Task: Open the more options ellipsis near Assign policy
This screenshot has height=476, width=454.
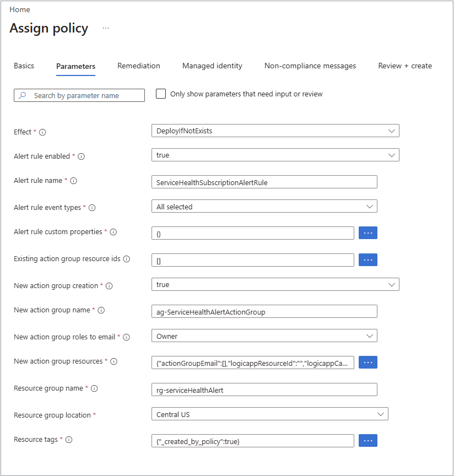Action: (106, 28)
